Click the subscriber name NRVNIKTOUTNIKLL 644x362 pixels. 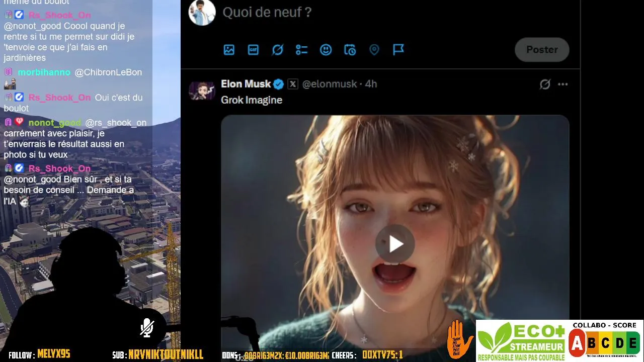coord(166,354)
